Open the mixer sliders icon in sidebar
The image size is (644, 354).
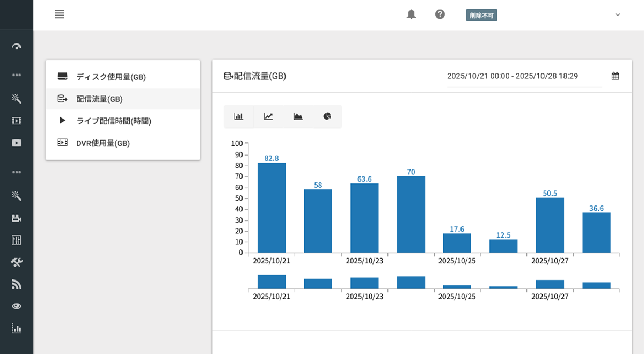pyautogui.click(x=17, y=240)
